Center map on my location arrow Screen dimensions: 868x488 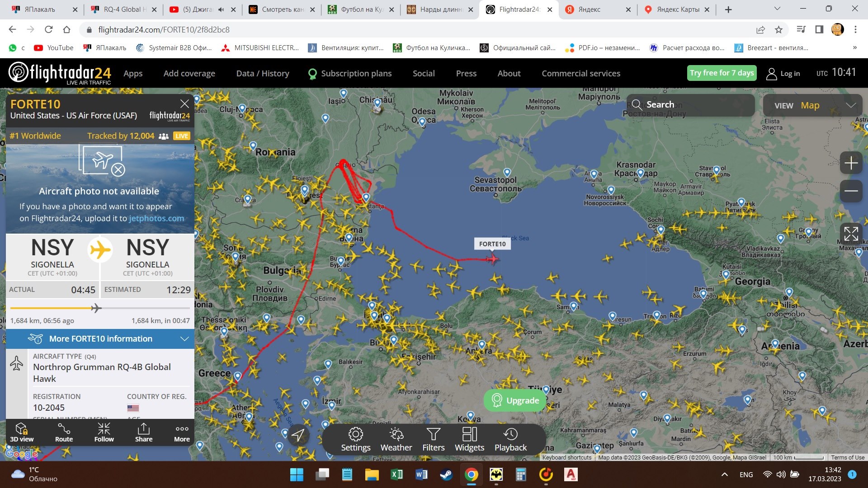(298, 435)
